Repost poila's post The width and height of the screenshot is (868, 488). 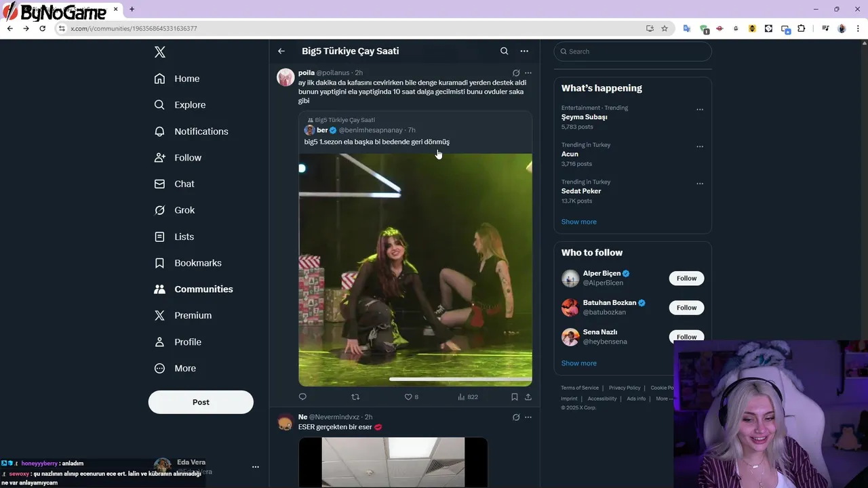coord(355,397)
